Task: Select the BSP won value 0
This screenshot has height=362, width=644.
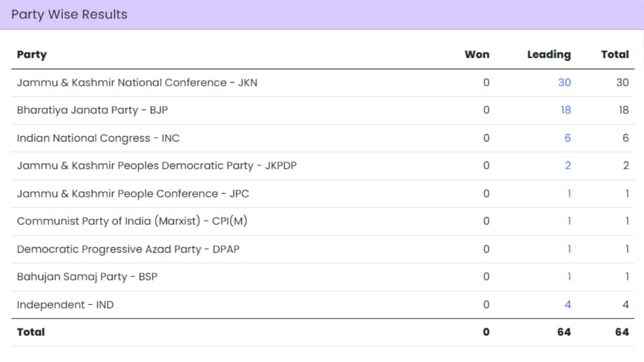Action: pos(486,277)
